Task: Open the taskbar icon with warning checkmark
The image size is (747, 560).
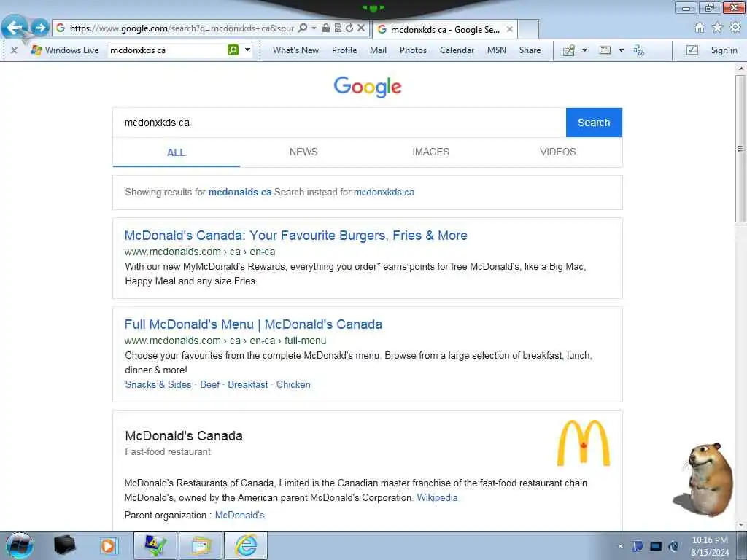Action: tap(155, 545)
